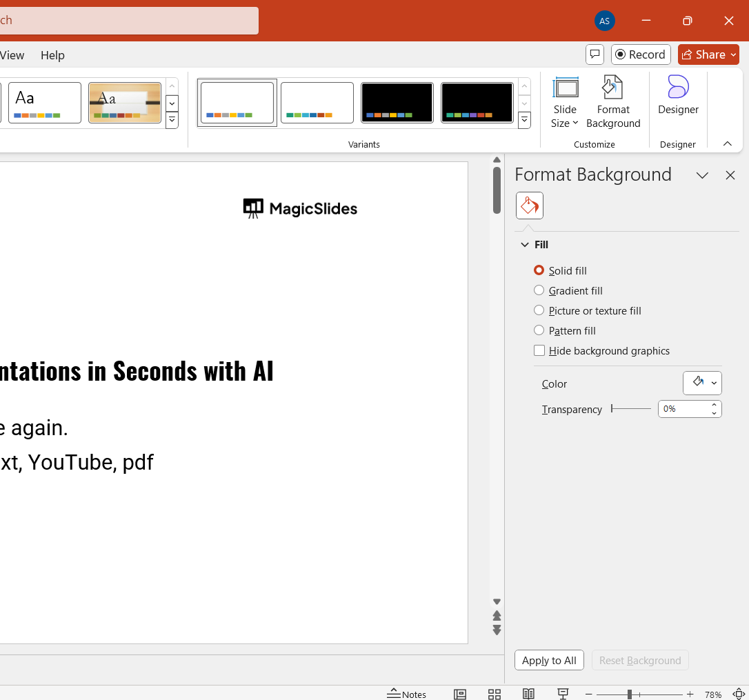The height and width of the screenshot is (700, 749).
Task: Click the Format Background ribbon icon
Action: click(x=613, y=102)
